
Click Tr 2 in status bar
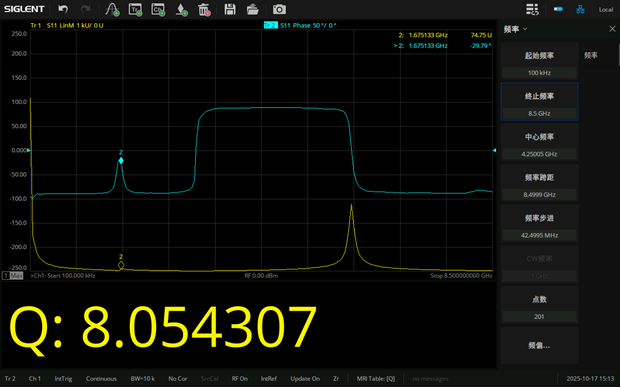pos(10,379)
